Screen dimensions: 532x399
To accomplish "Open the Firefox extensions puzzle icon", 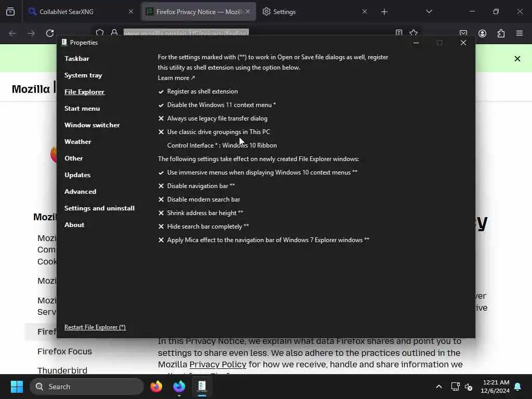I will click(x=501, y=33).
